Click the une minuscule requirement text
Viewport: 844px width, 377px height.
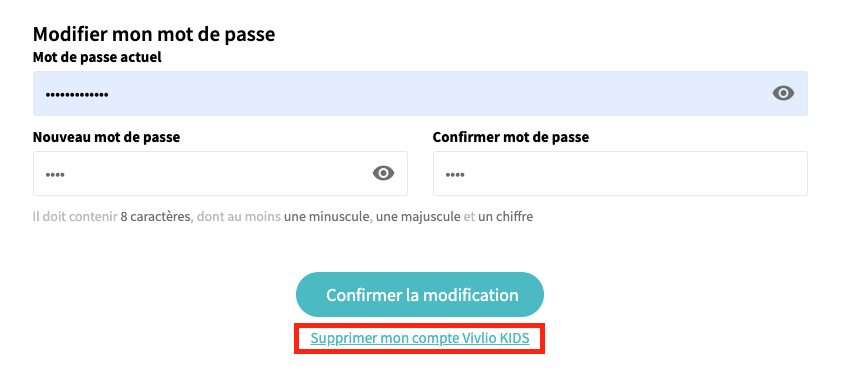pyautogui.click(x=327, y=217)
